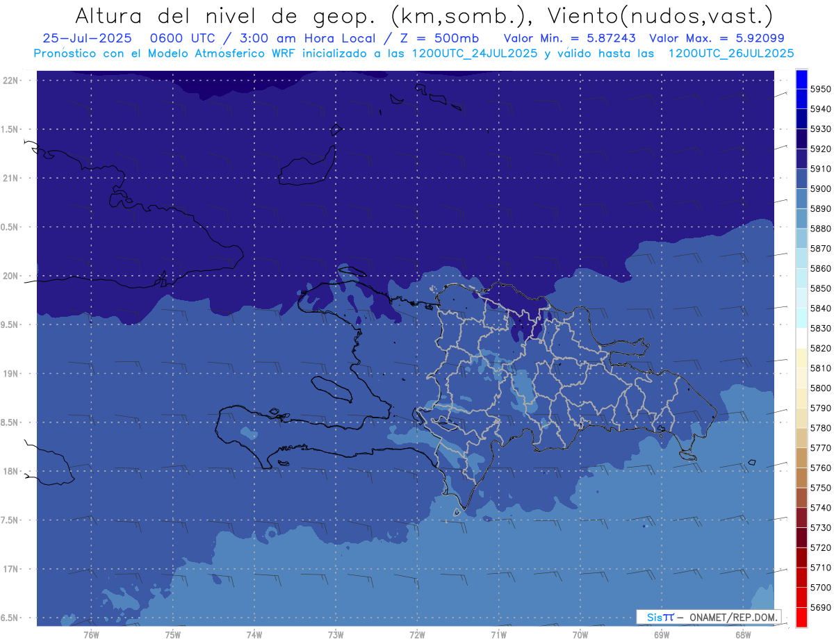The height and width of the screenshot is (644, 834).
Task: Pick the bright blue swatch above 5950
Action: 801,79
